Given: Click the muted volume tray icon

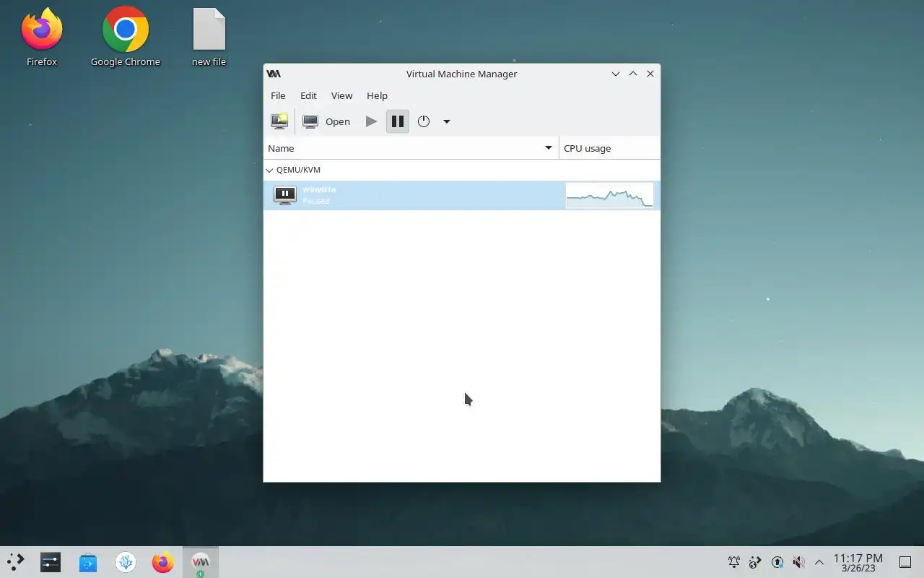Looking at the screenshot, I should pos(798,562).
